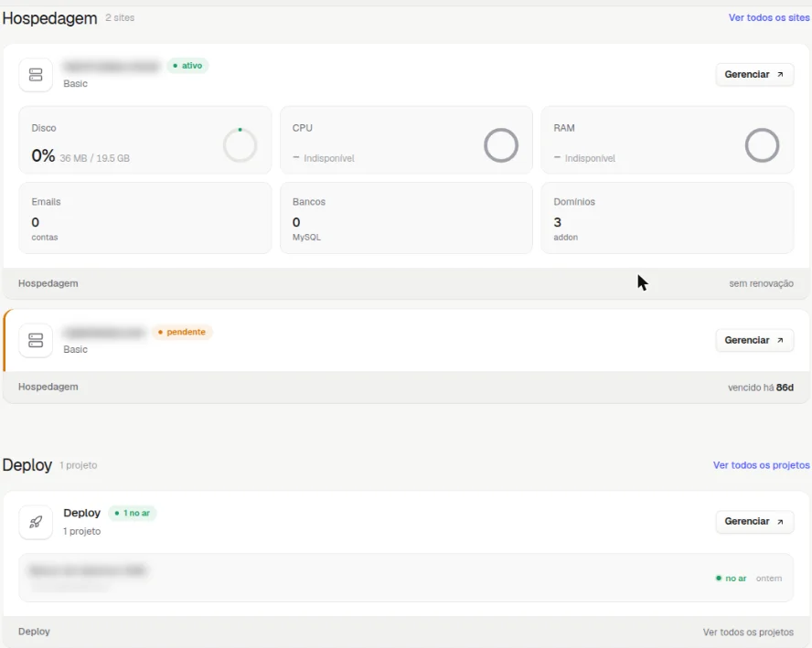Click the '36 MB / 19.5 GB' value

coord(94,158)
